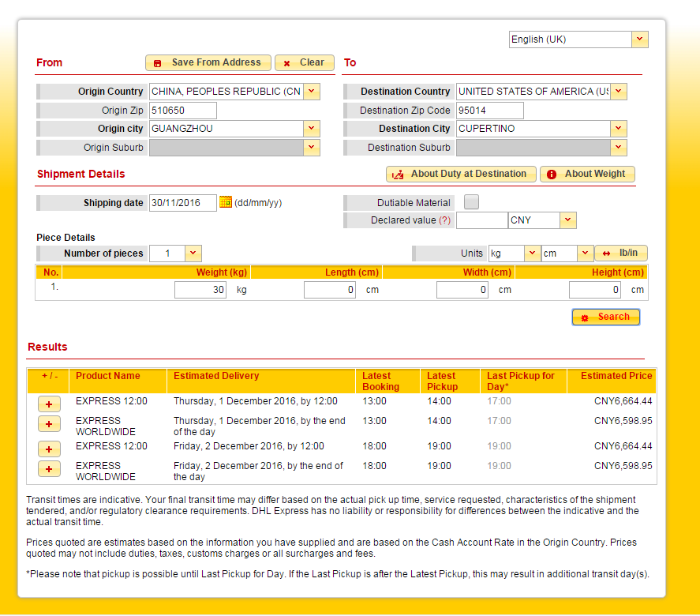Open the language selector dropdown
The width and height of the screenshot is (700, 616).
click(x=640, y=39)
